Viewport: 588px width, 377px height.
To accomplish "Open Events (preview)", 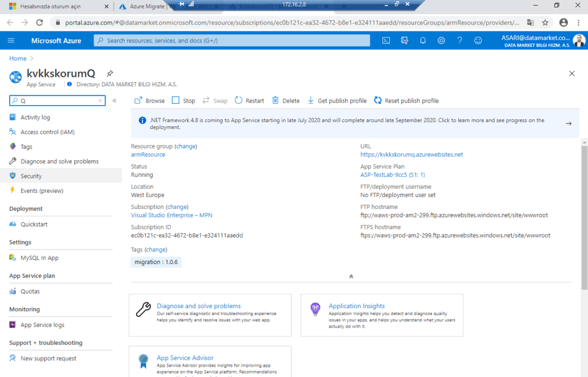I will [42, 191].
